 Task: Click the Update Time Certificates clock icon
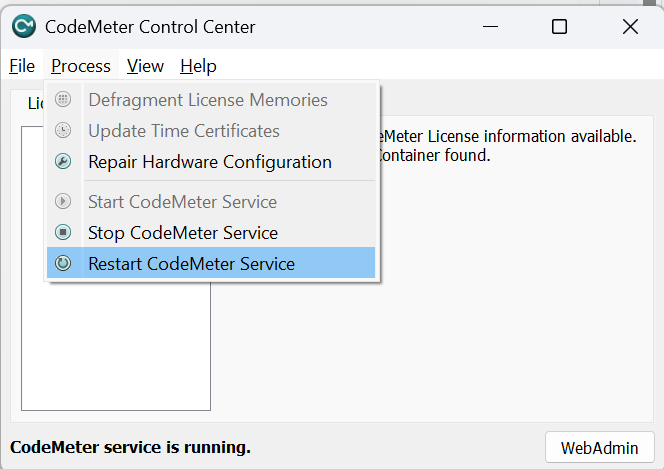63,131
